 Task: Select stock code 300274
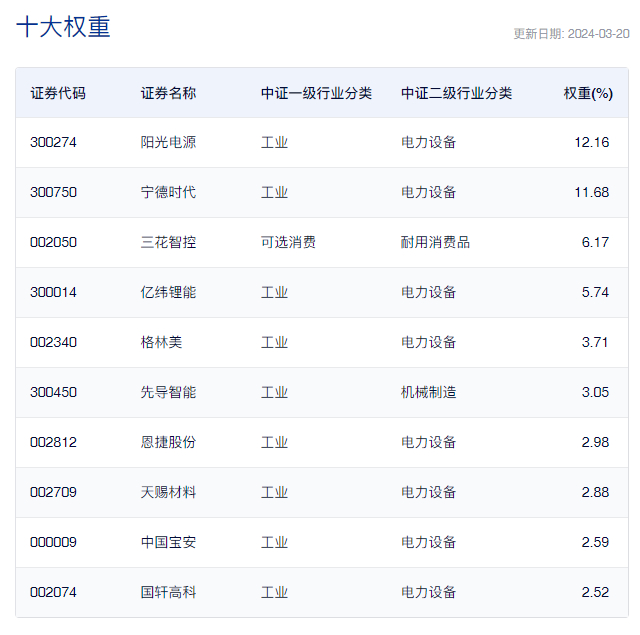53,142
